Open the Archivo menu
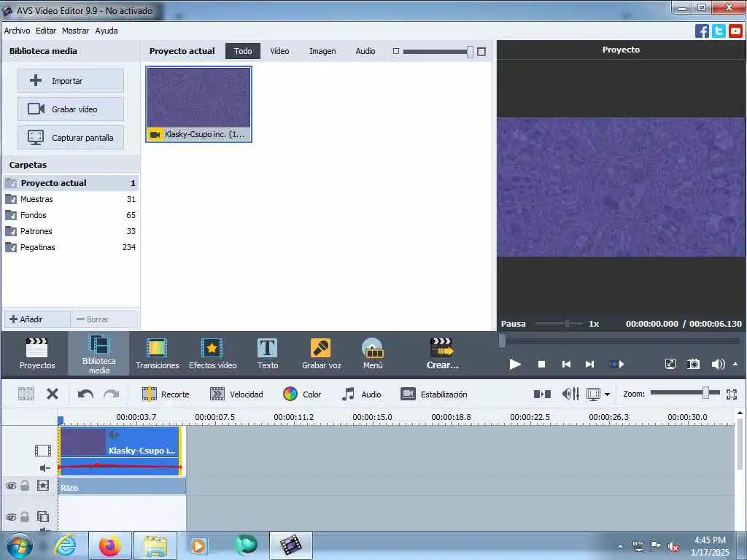 (18, 31)
